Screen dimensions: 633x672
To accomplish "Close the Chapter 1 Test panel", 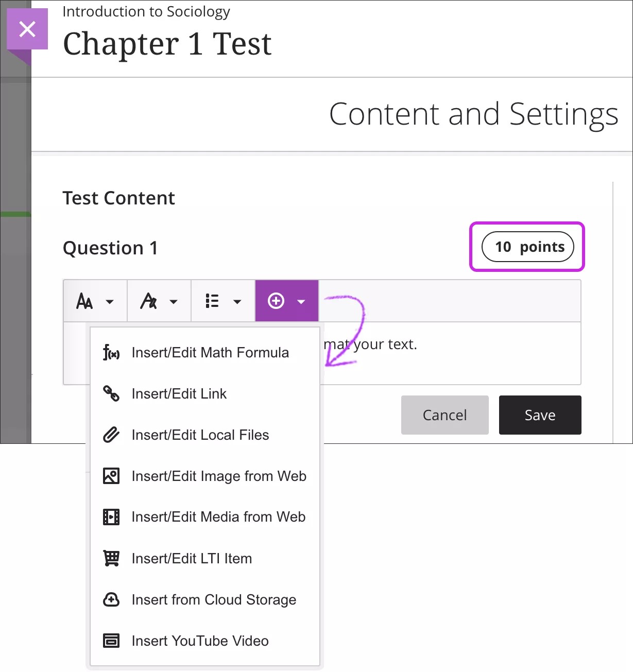I will pos(27,29).
